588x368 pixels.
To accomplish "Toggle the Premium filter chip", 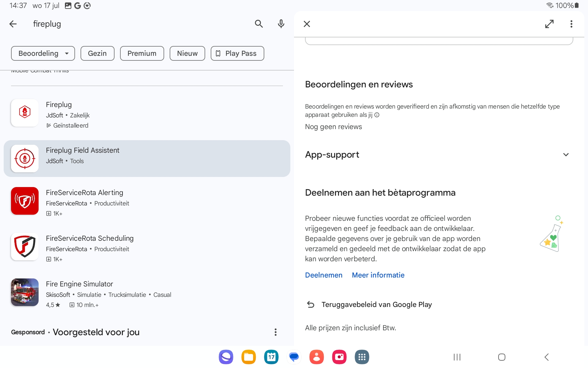I will coord(142,53).
